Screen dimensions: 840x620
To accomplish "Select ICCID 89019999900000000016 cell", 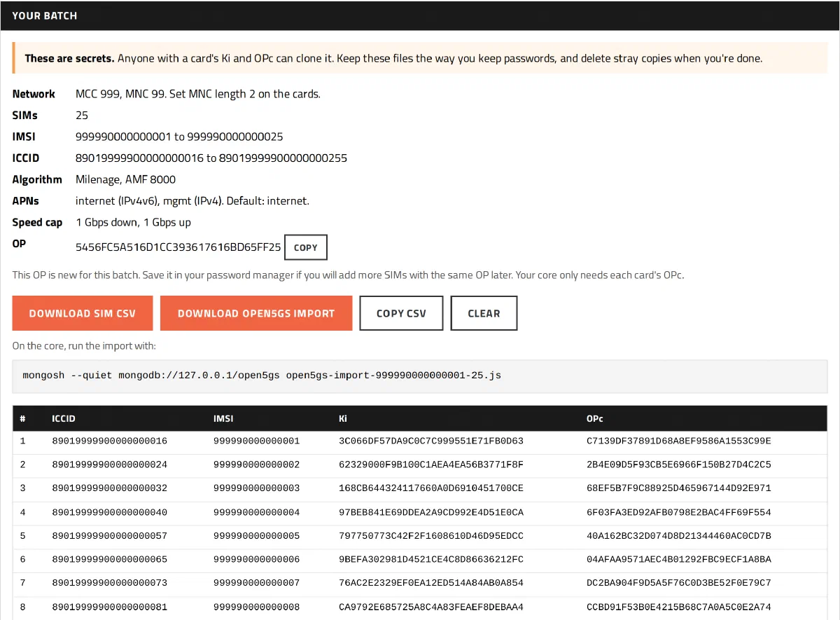I will (109, 441).
